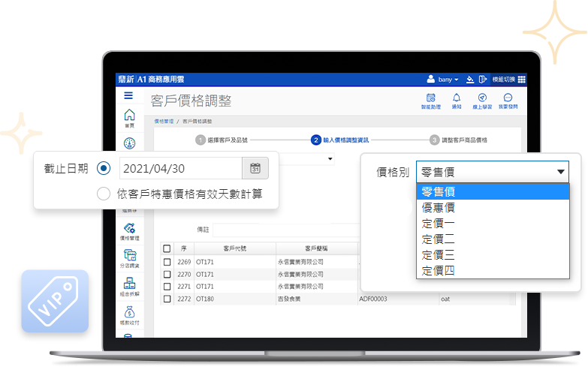Go to 首頁 home icon

pyautogui.click(x=129, y=118)
